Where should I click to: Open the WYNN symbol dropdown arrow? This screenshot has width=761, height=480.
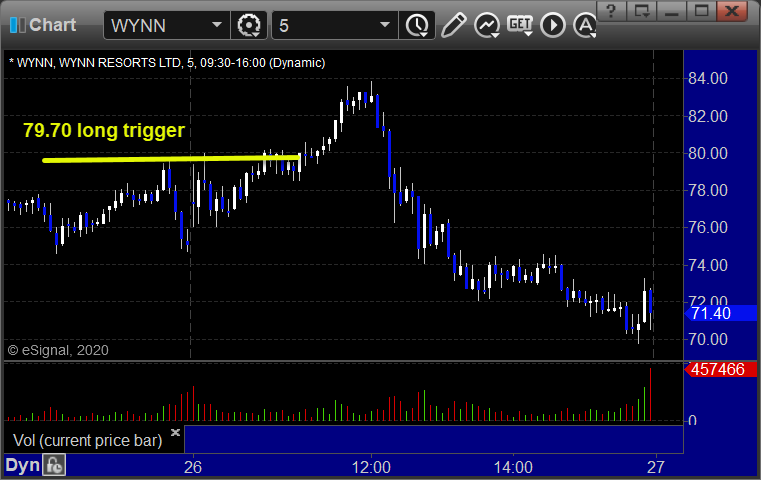(x=217, y=25)
